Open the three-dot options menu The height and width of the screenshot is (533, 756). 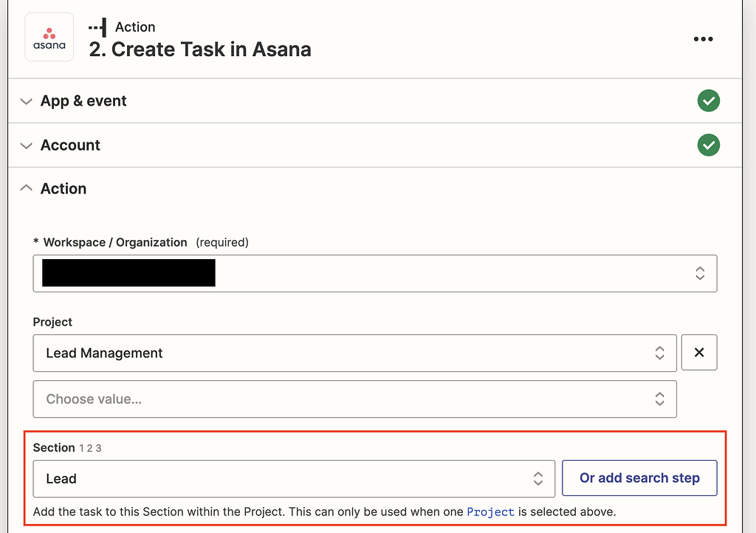703,38
